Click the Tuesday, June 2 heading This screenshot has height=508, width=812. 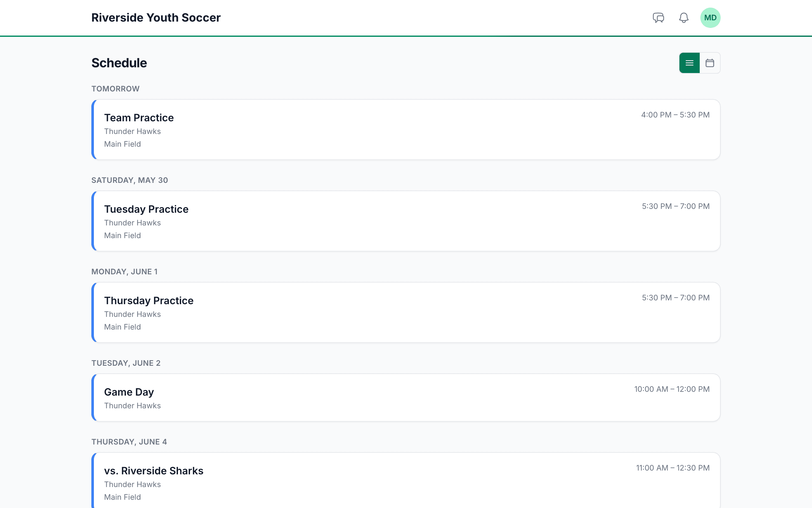point(126,363)
